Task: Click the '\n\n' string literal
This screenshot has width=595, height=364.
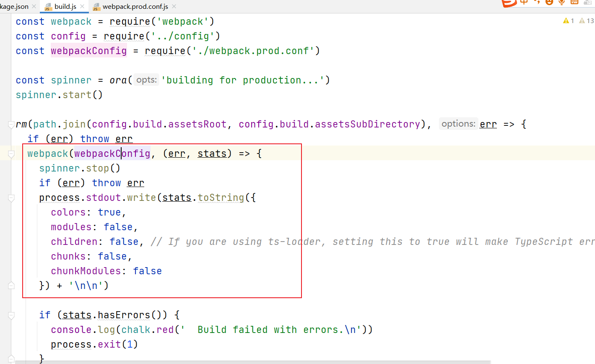Action: tap(86, 286)
